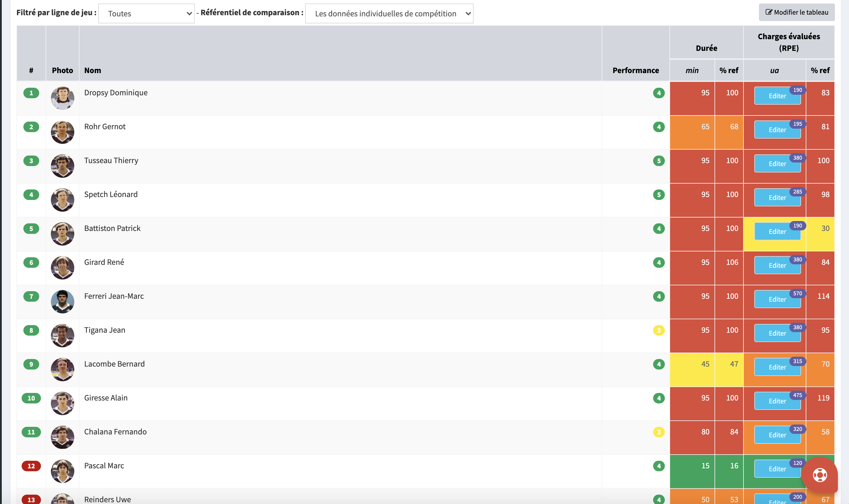Click the 285 badge on Spetch's Editer

797,192
